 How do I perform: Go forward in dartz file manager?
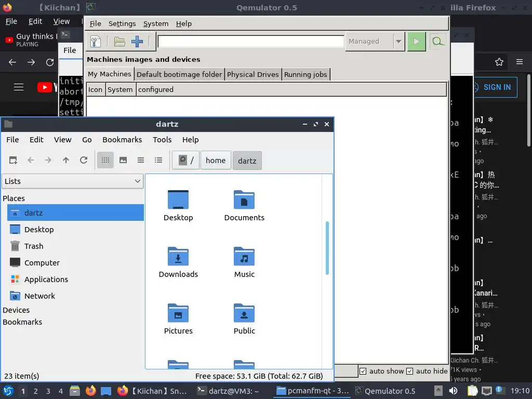[x=48, y=160]
